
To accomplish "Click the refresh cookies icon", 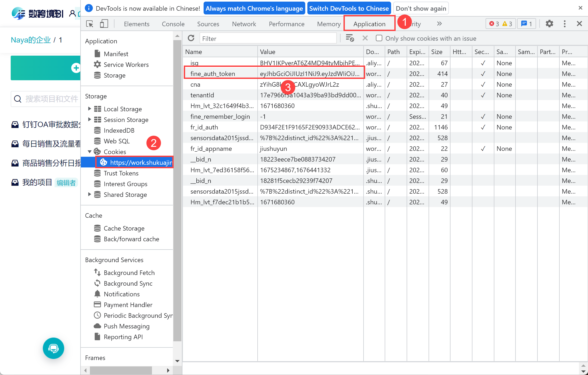I will click(x=191, y=38).
